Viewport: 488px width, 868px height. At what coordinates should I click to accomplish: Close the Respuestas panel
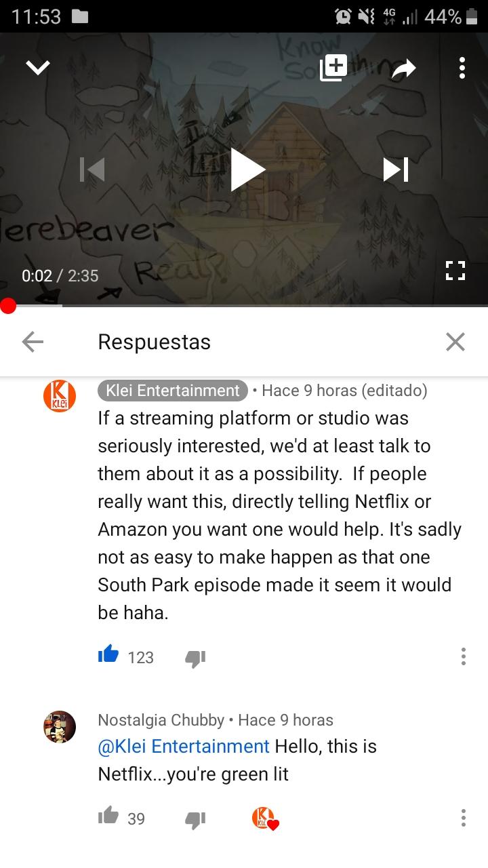pos(455,342)
